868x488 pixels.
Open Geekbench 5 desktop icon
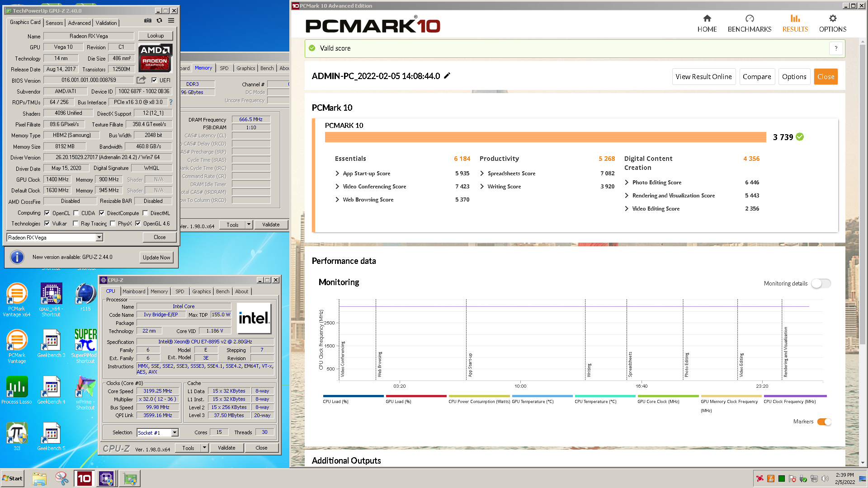(x=51, y=436)
